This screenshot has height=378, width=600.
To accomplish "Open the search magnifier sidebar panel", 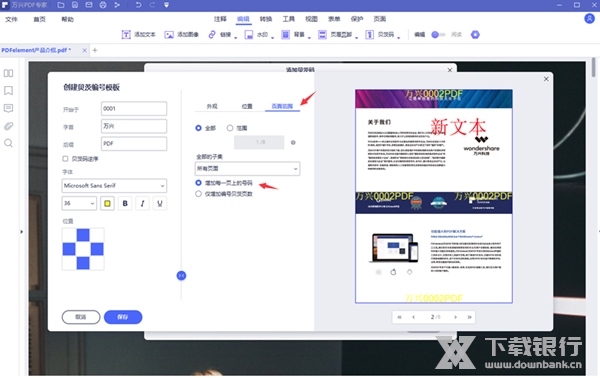I will (x=8, y=143).
